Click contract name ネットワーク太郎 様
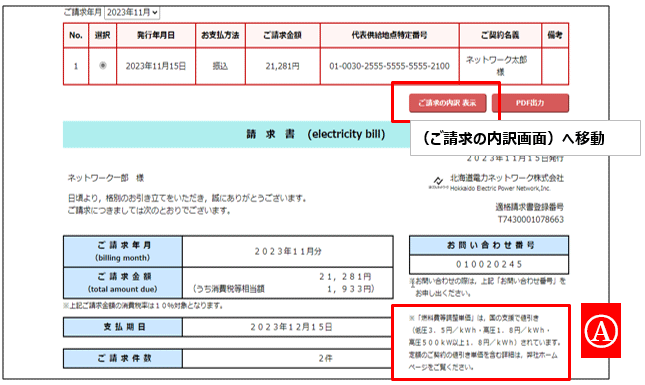Screen dimensions: 645x385 click(x=500, y=66)
